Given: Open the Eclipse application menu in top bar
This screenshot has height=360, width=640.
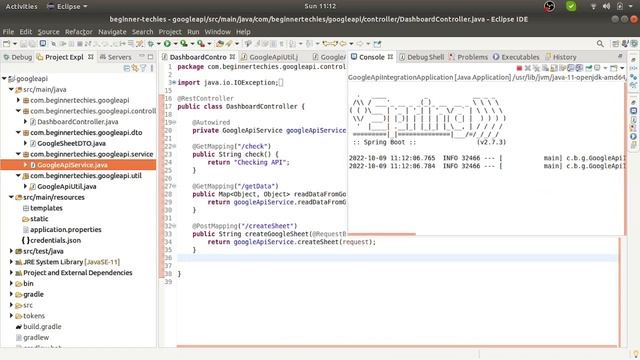Looking at the screenshot, I should click(x=67, y=6).
